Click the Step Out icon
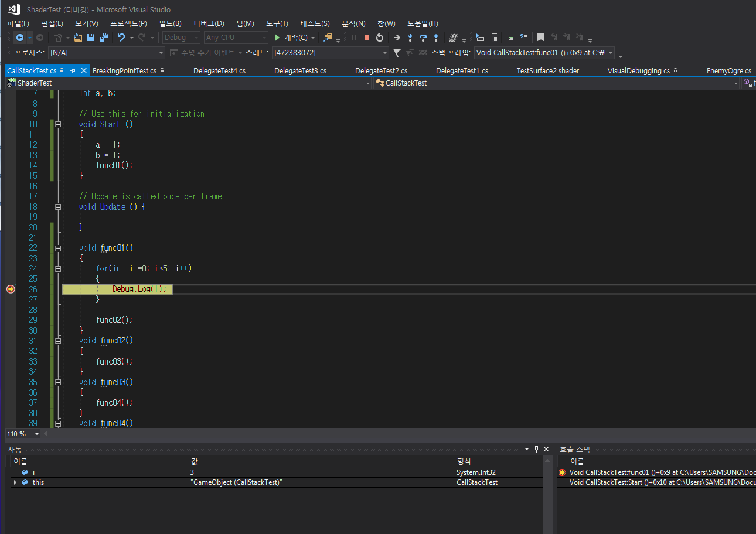The height and width of the screenshot is (534, 756). pos(436,38)
